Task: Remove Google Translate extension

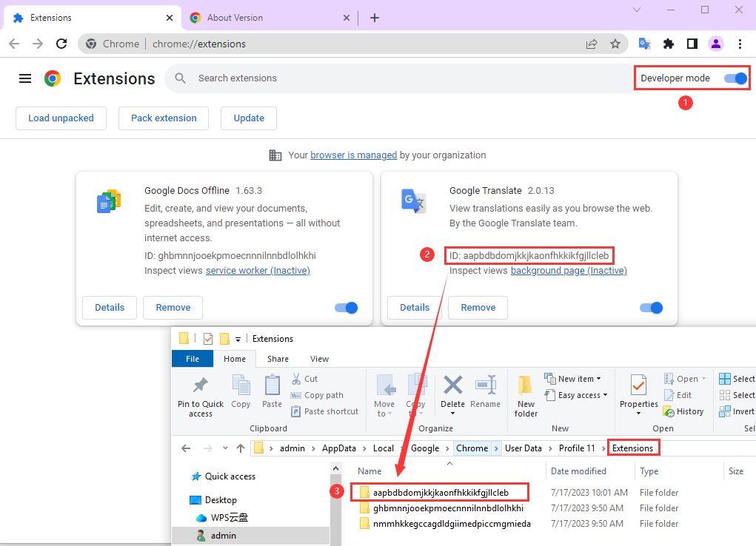Action: (478, 308)
